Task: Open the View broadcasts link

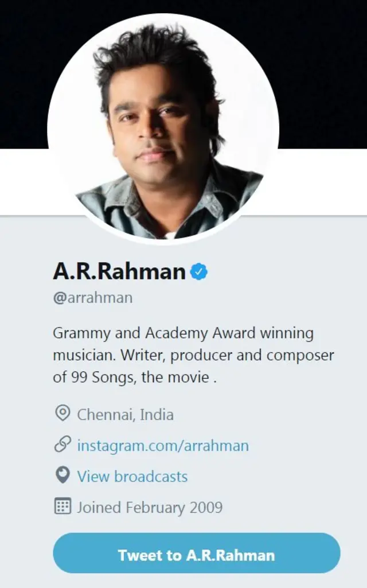Action: pos(132,476)
